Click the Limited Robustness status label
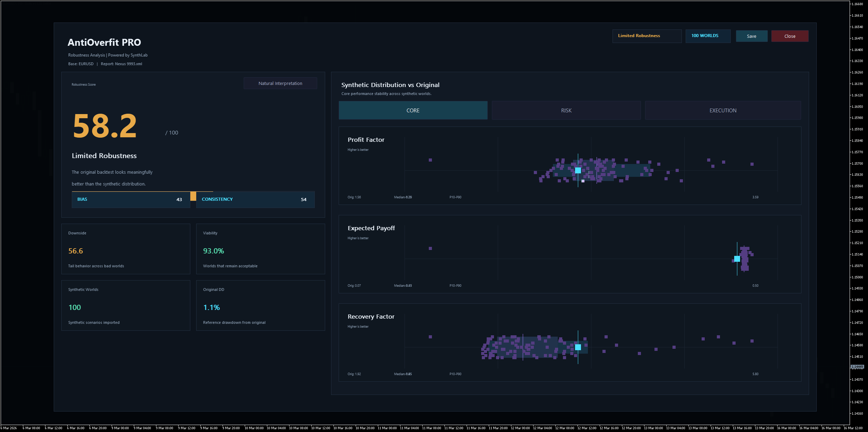Image resolution: width=868 pixels, height=432 pixels. pos(646,36)
